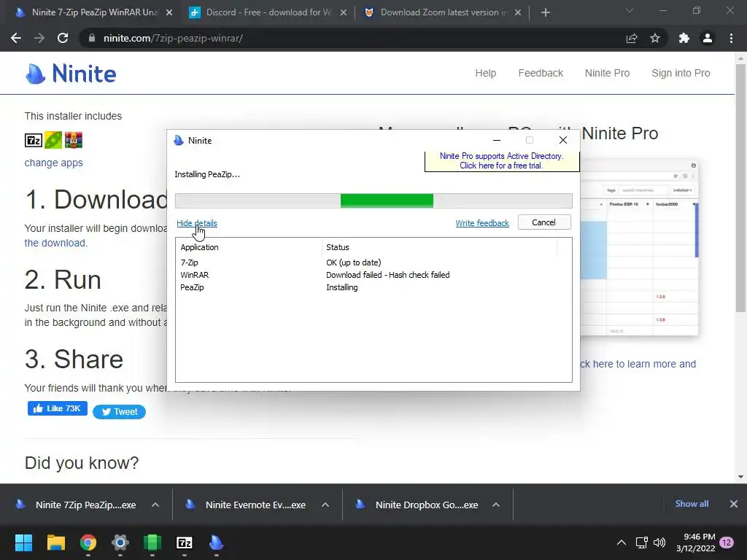Click the Application column header
This screenshot has width=747, height=560.
coord(249,247)
